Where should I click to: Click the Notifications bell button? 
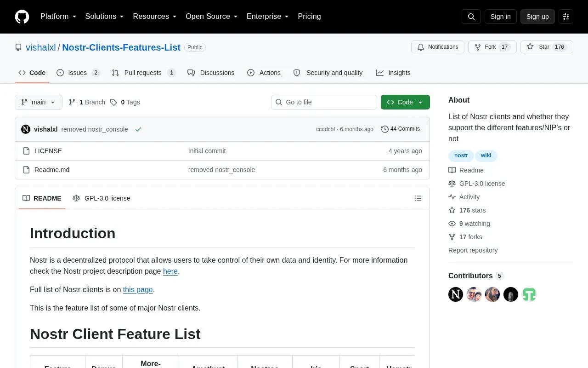tap(438, 47)
